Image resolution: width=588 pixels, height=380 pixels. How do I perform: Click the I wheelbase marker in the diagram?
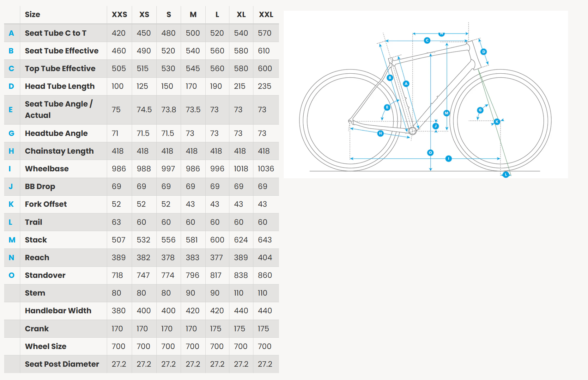[448, 158]
